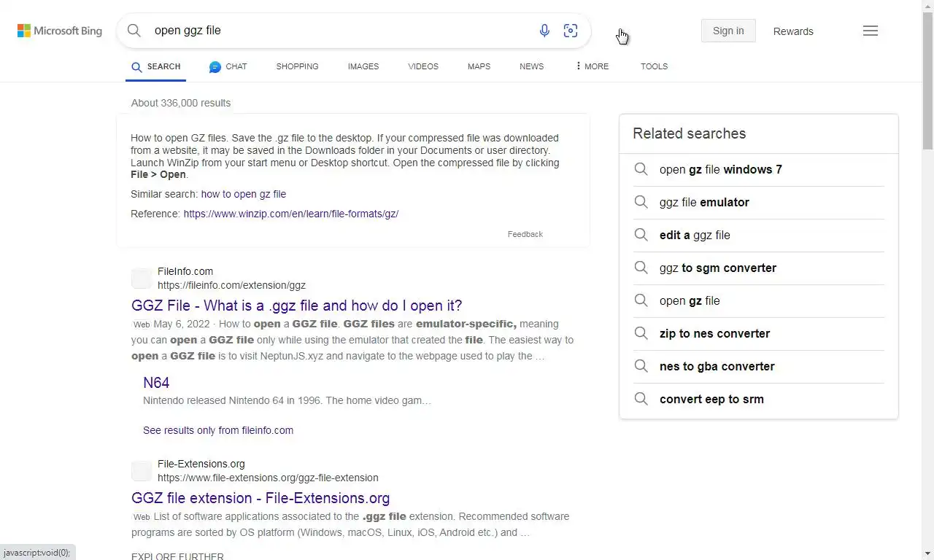The height and width of the screenshot is (560, 934).
Task: Click search icon beside 'edit a ggz file'
Action: pyautogui.click(x=641, y=235)
